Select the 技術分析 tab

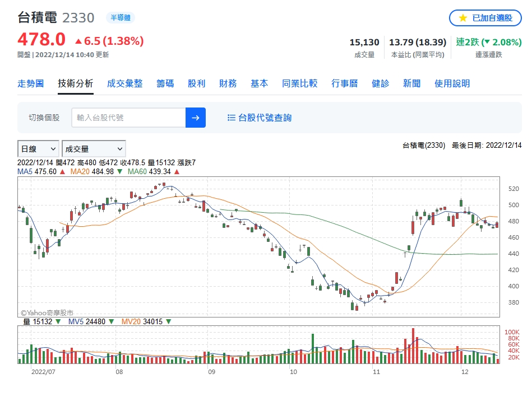75,83
